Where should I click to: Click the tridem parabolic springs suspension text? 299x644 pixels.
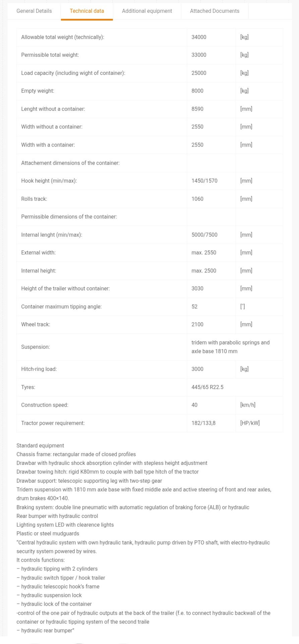[231, 347]
